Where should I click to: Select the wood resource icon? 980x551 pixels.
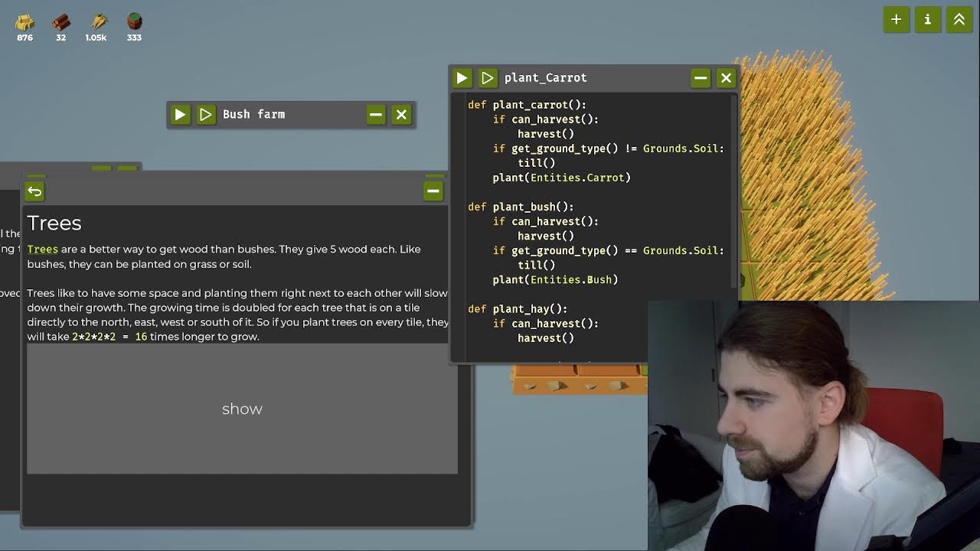[x=61, y=21]
